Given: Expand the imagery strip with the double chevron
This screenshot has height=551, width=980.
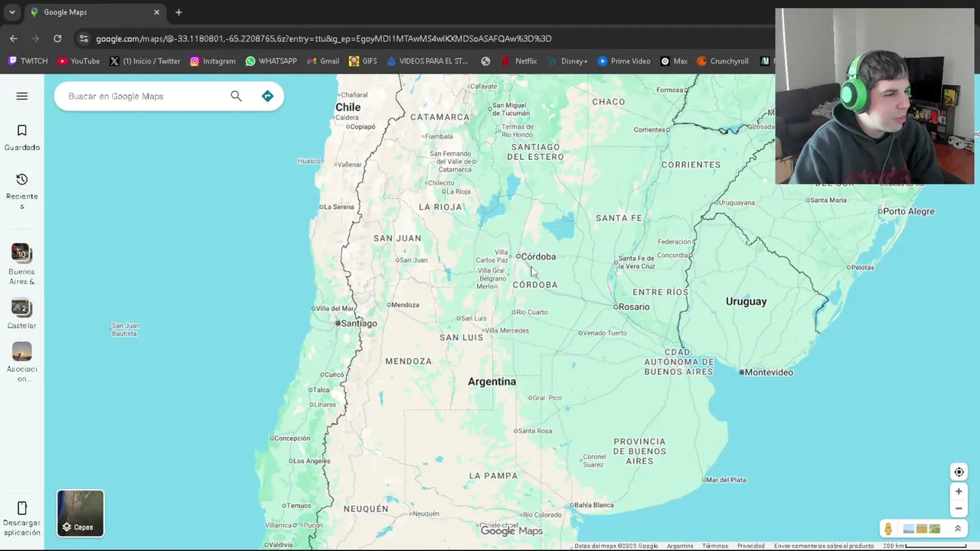Looking at the screenshot, I should point(957,529).
